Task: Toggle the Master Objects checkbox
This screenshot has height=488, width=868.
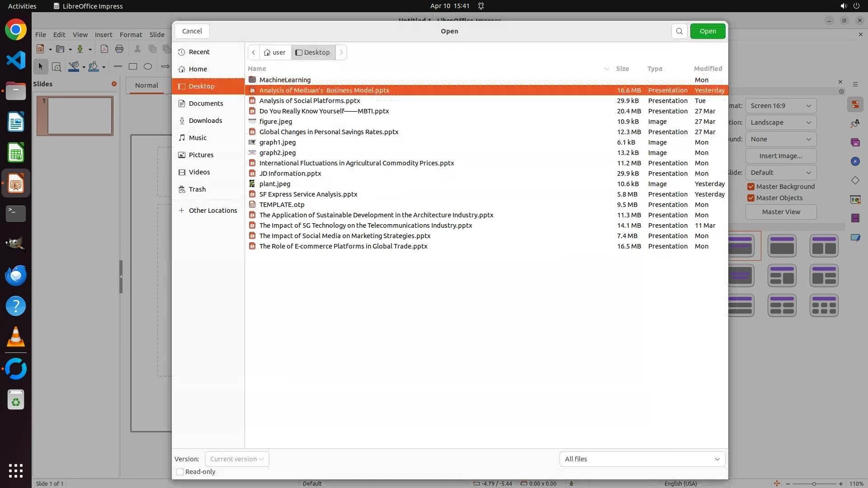Action: pos(751,198)
